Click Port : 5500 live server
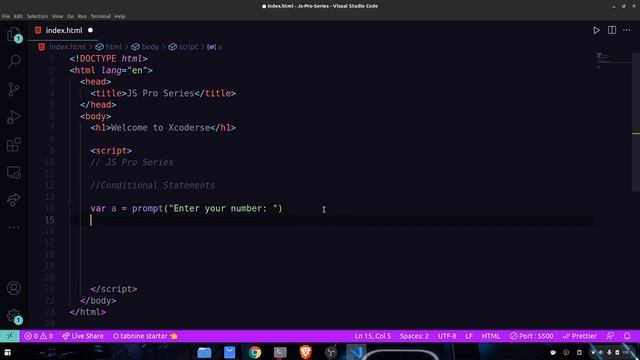Screen dimensions: 640x360 click(531, 336)
